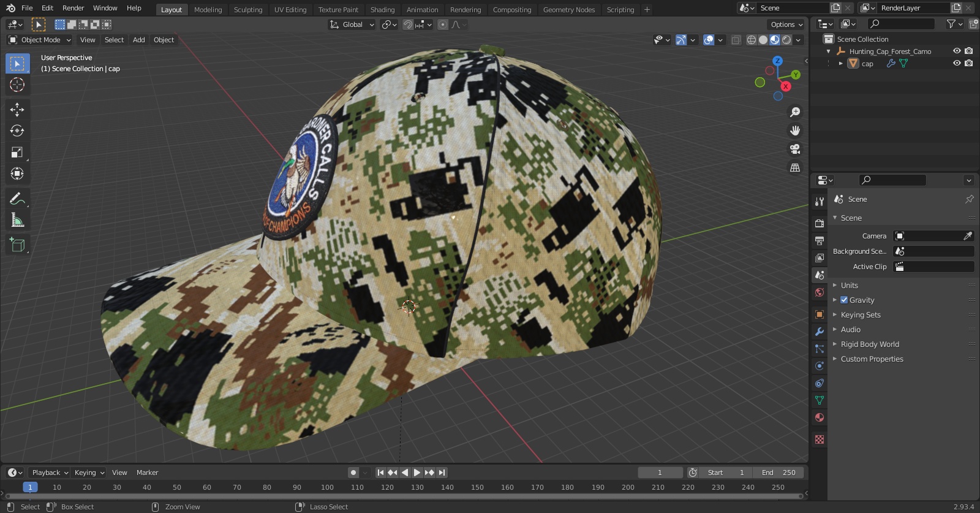
Task: Expand the Audio panel
Action: coord(850,330)
